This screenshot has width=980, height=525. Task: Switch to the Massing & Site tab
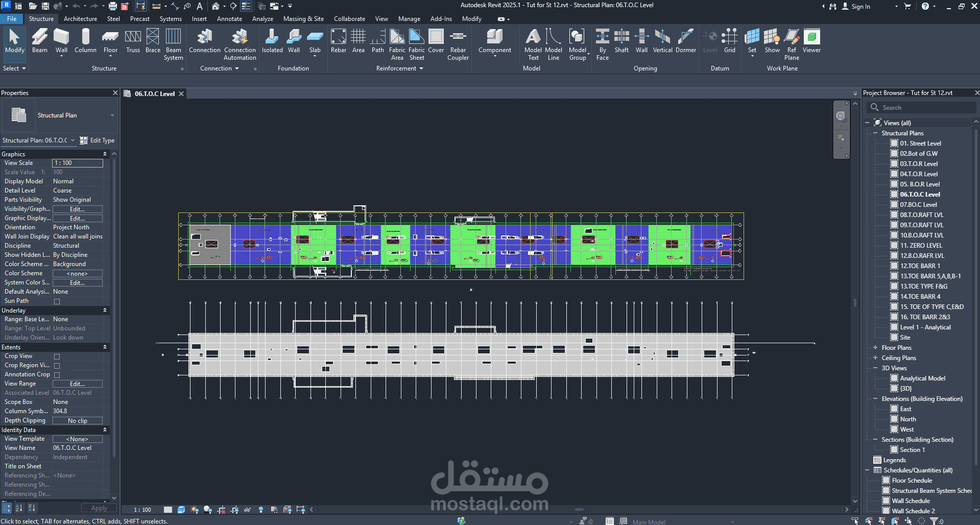coord(303,19)
